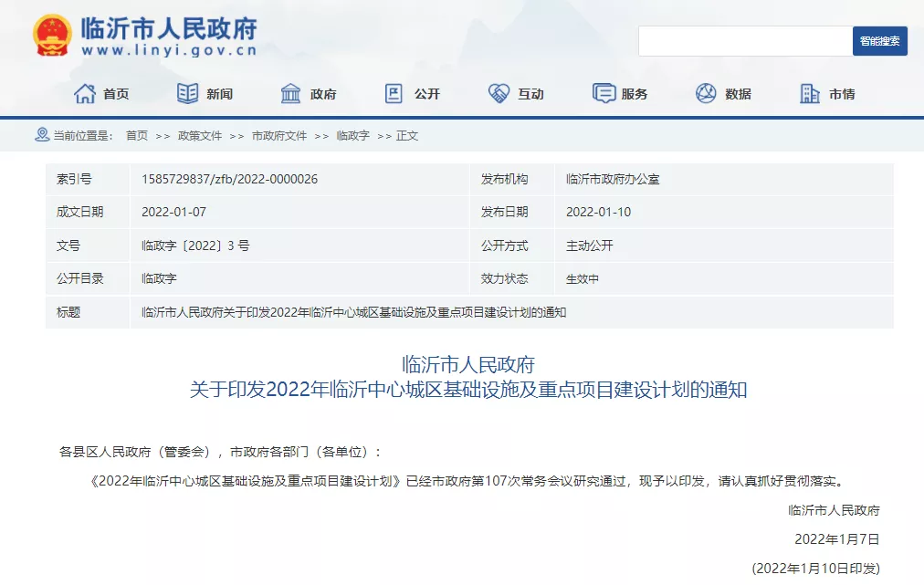Click the 主动公开 value

pos(589,245)
